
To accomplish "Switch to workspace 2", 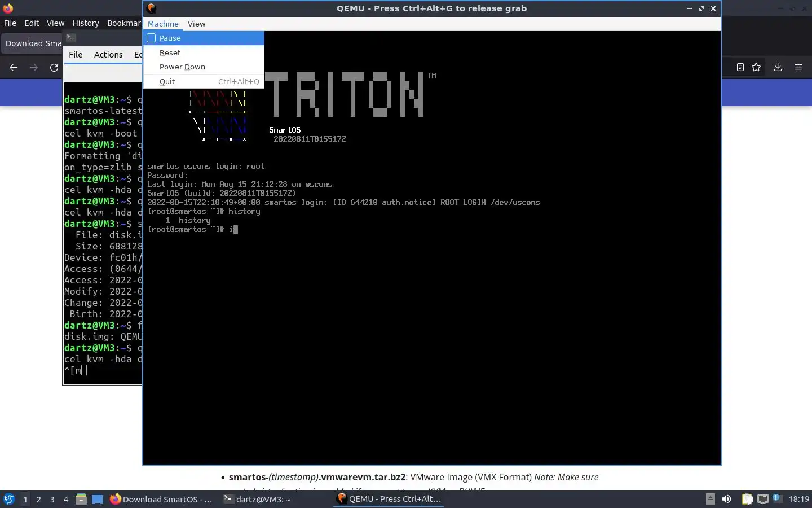I will 38,499.
